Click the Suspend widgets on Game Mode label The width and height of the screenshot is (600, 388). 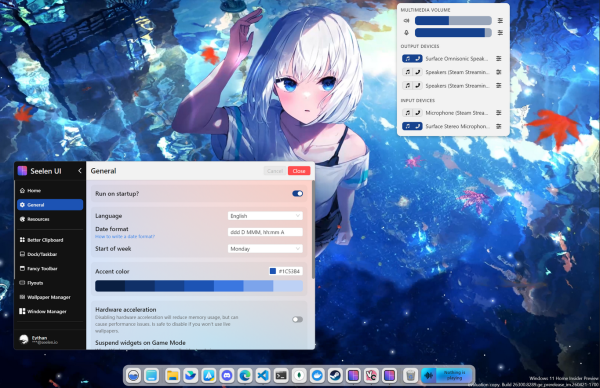[140, 343]
